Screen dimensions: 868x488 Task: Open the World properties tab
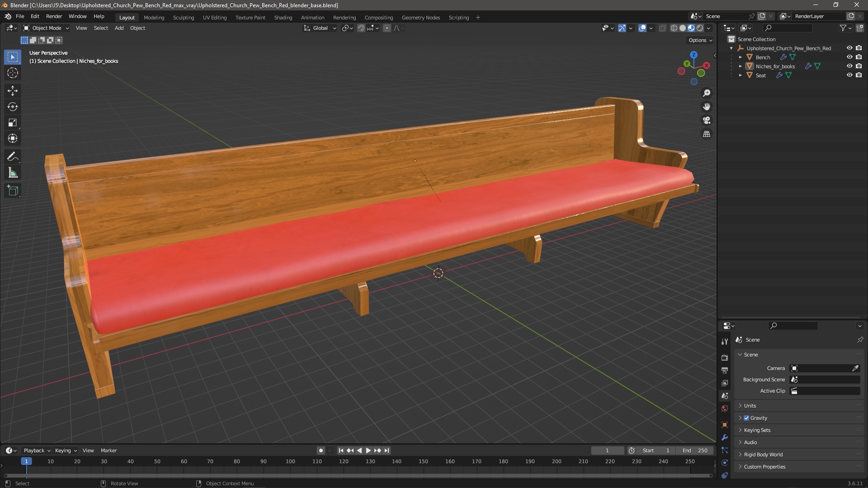coord(725,408)
